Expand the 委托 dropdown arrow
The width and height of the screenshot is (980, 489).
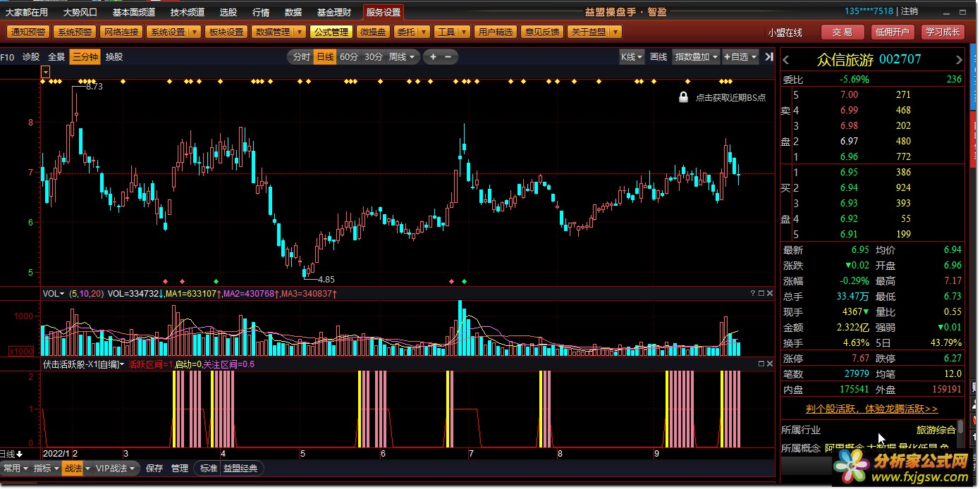pyautogui.click(x=422, y=32)
